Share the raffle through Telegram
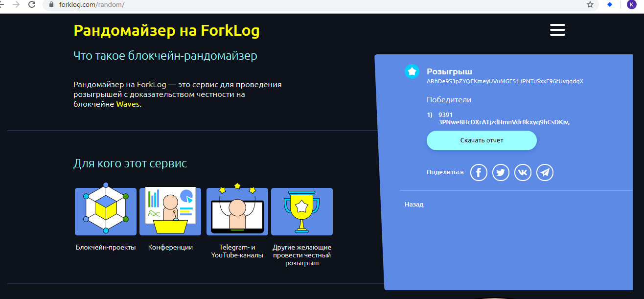Viewport: 644px width, 299px height. click(545, 172)
